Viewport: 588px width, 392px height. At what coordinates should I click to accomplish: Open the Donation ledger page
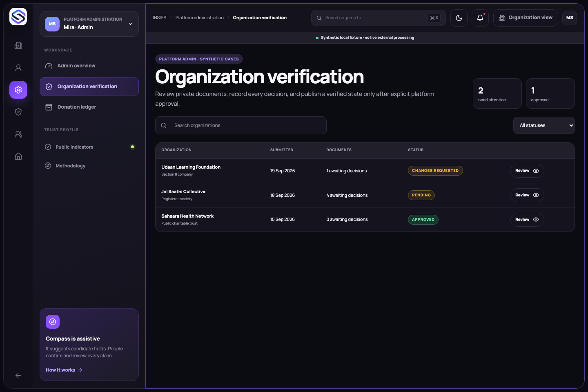pos(89,107)
